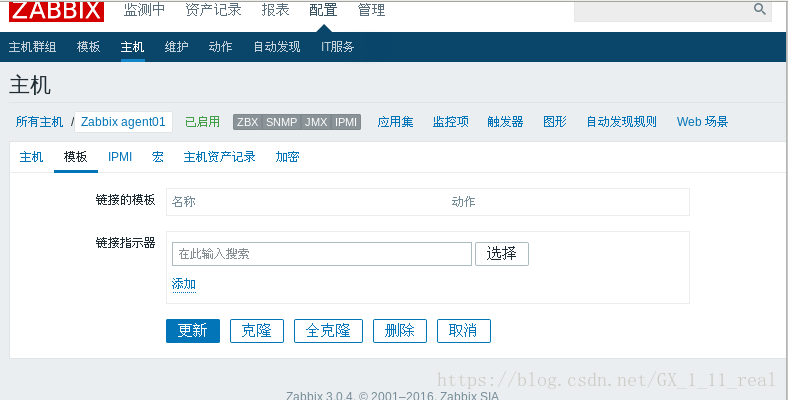This screenshot has width=788, height=400.
Task: Switch to the 主机 form tab
Action: point(31,157)
